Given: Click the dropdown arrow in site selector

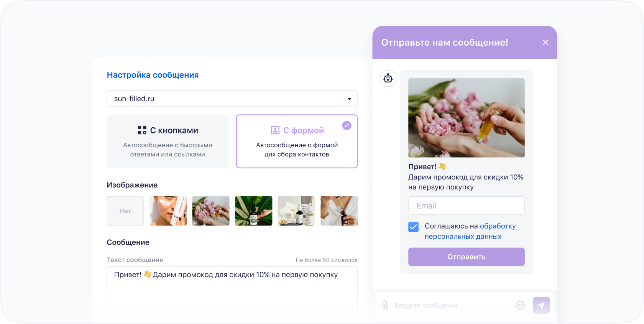Looking at the screenshot, I should point(349,99).
